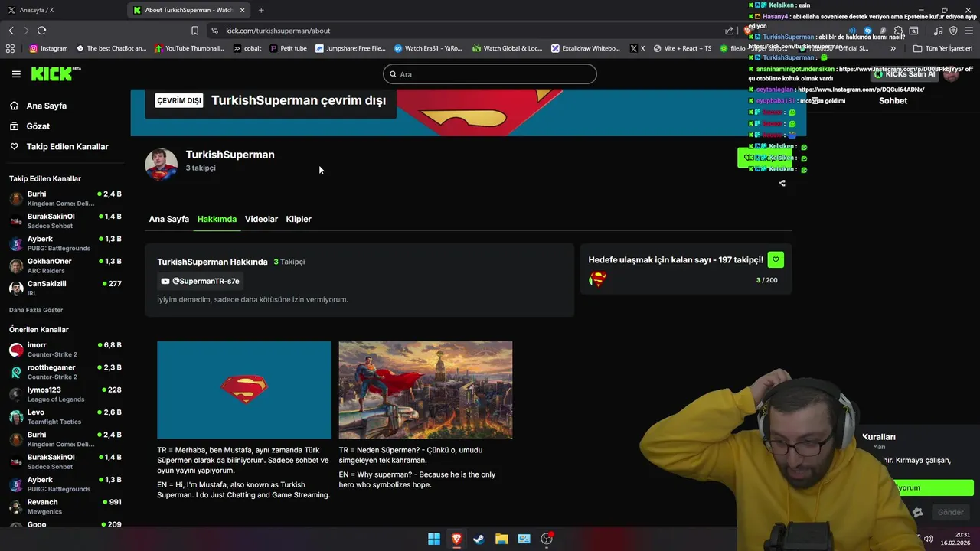The width and height of the screenshot is (980, 551).
Task: Open the Kick sidebar hamburger menu
Action: 16,74
